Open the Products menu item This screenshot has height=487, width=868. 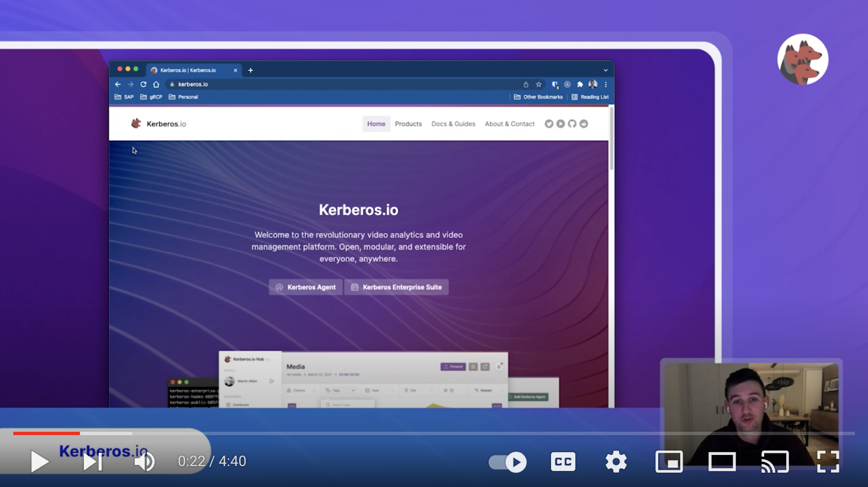click(408, 124)
